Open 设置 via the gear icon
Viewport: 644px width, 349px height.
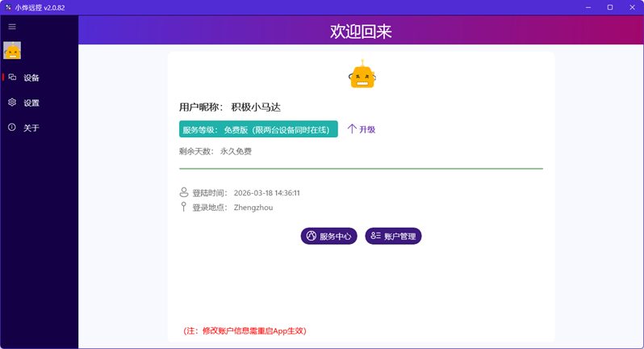[x=12, y=103]
